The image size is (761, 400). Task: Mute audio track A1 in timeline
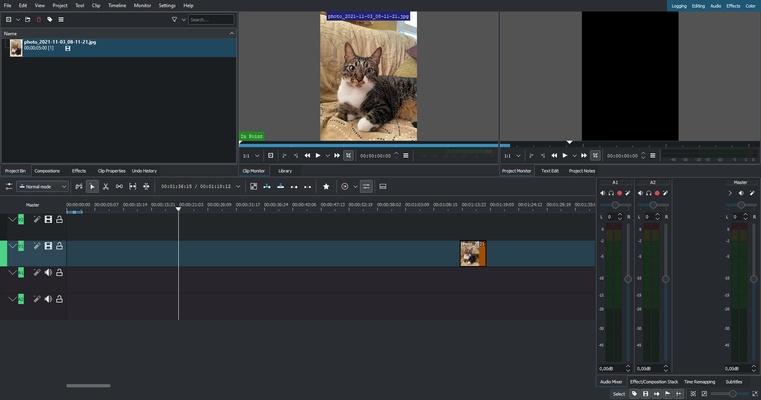[x=48, y=272]
